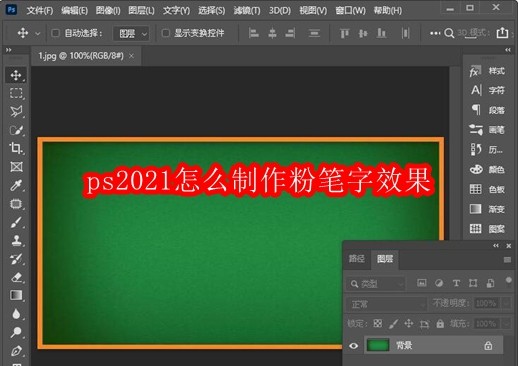Collapse the layers panel double-arrow
Viewport: 518px width, 366px height.
click(x=496, y=246)
